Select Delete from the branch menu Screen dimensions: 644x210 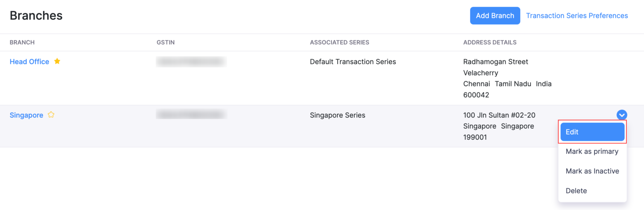point(576,191)
